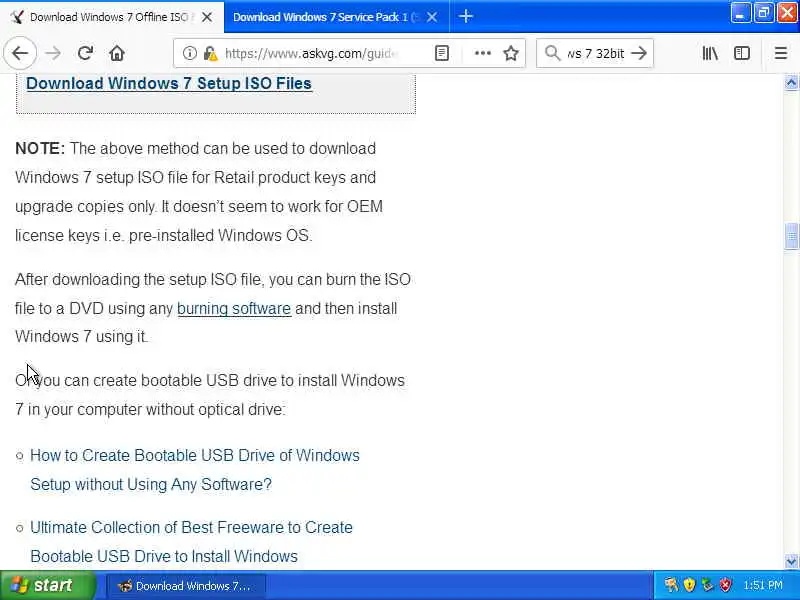Toggle the sidebar view
800x600 pixels.
[x=742, y=53]
